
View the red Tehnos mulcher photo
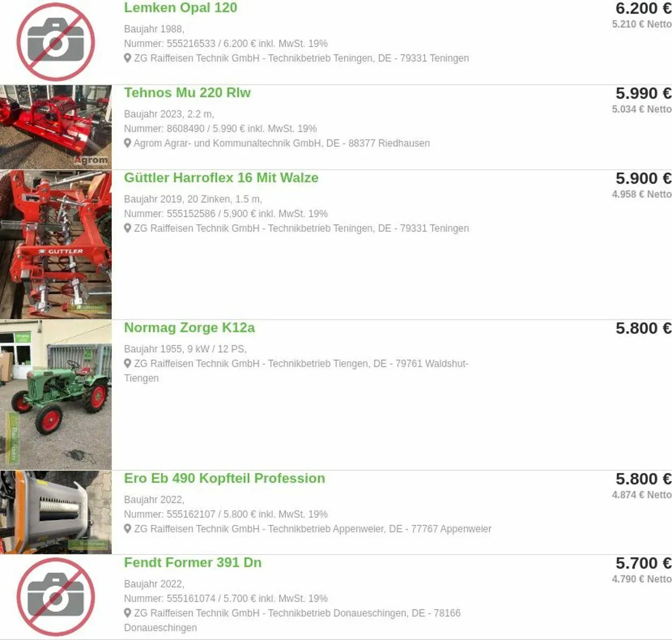tap(56, 127)
